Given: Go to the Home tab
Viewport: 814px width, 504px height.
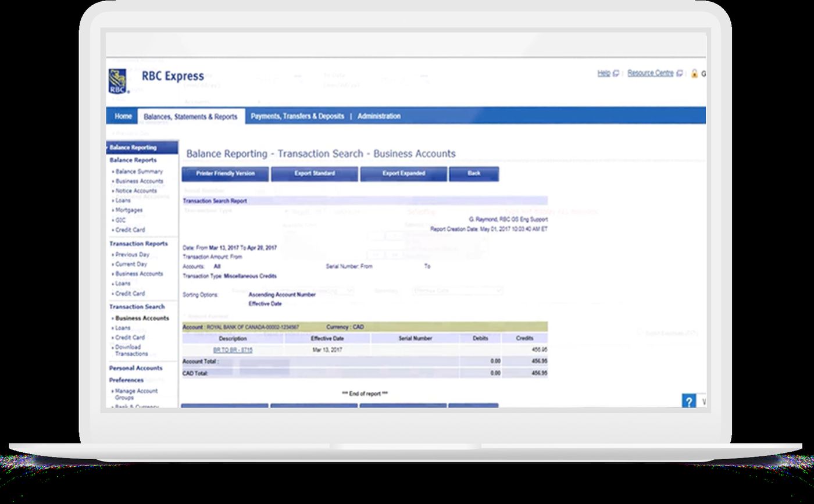Looking at the screenshot, I should (123, 116).
